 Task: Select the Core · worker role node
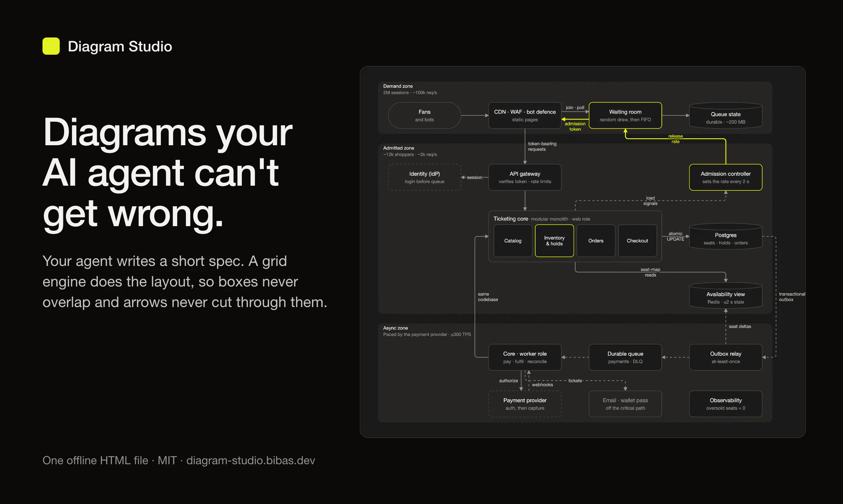pos(524,357)
